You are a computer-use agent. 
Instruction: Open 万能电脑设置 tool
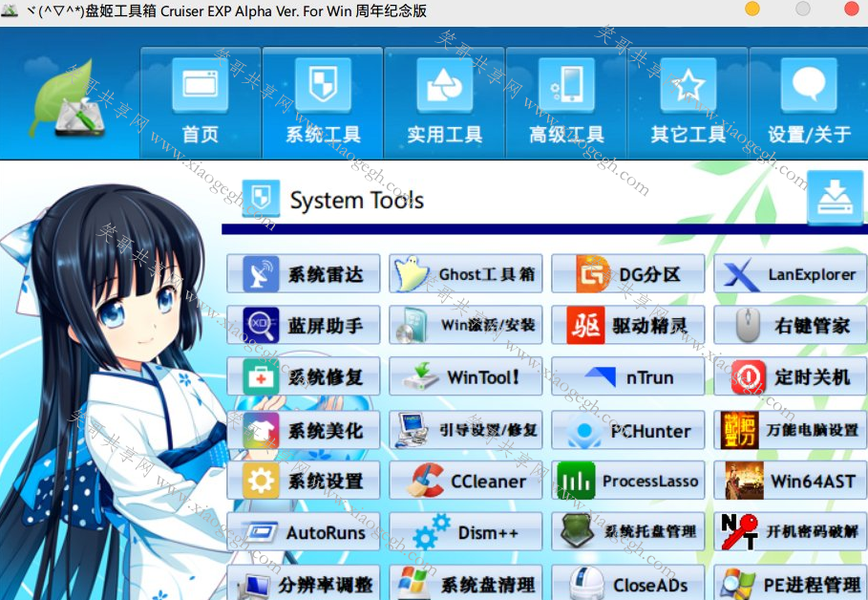[x=791, y=430]
